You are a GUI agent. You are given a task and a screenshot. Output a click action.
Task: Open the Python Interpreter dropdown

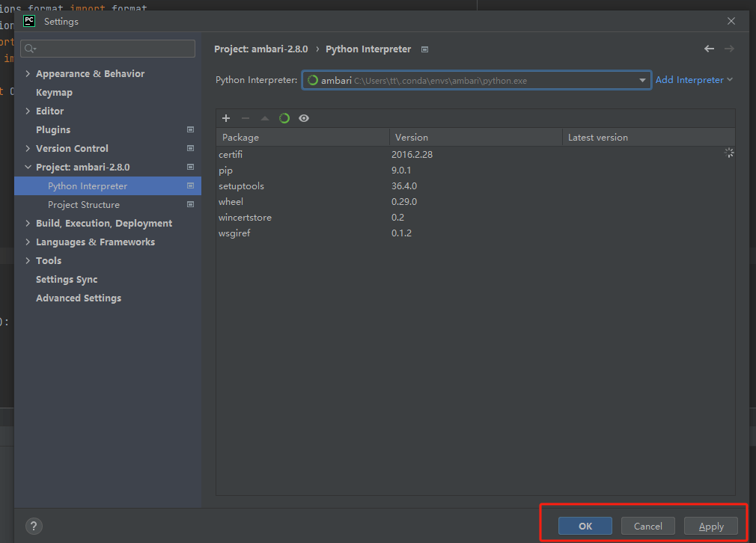(642, 80)
